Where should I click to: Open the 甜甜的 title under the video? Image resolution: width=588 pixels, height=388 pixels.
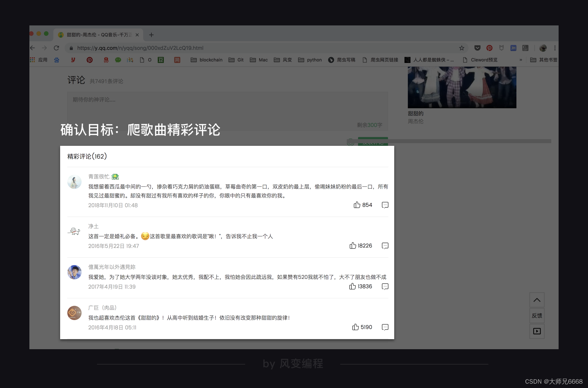(x=416, y=113)
